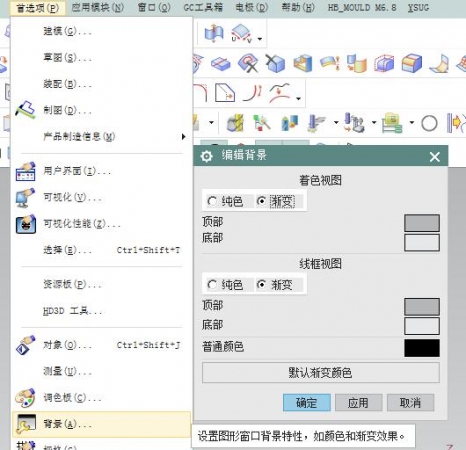The image size is (466, 450).
Task: Open 顶部 color swatch under 线框视图
Action: pyautogui.click(x=422, y=307)
